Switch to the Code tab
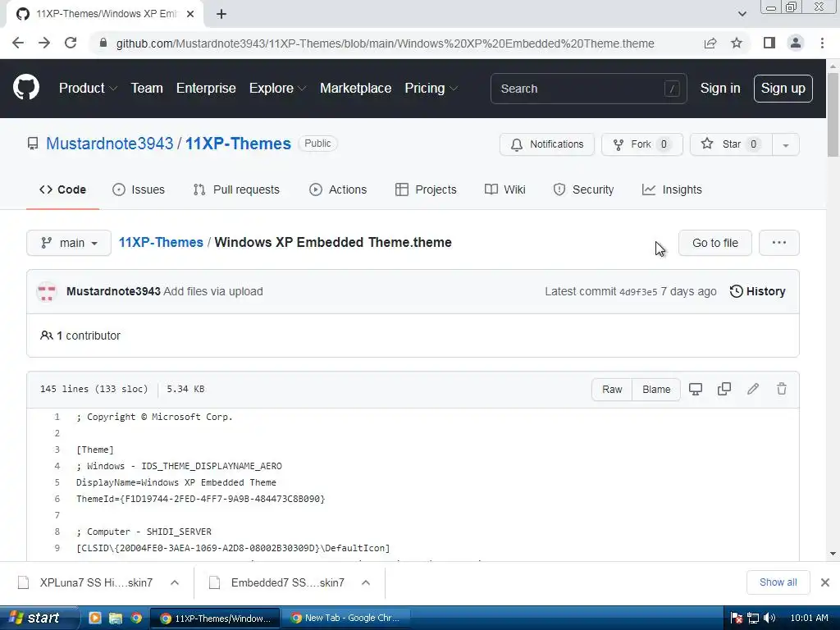840x630 pixels. tap(62, 189)
